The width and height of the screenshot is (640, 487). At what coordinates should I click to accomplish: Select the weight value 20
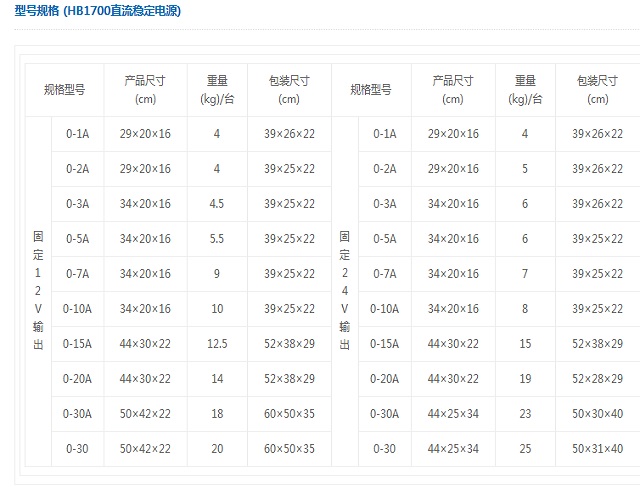pos(217,449)
